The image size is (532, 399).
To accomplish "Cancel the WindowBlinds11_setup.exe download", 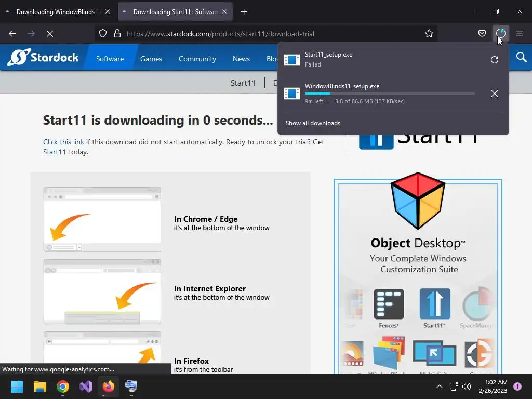I will tap(495, 94).
